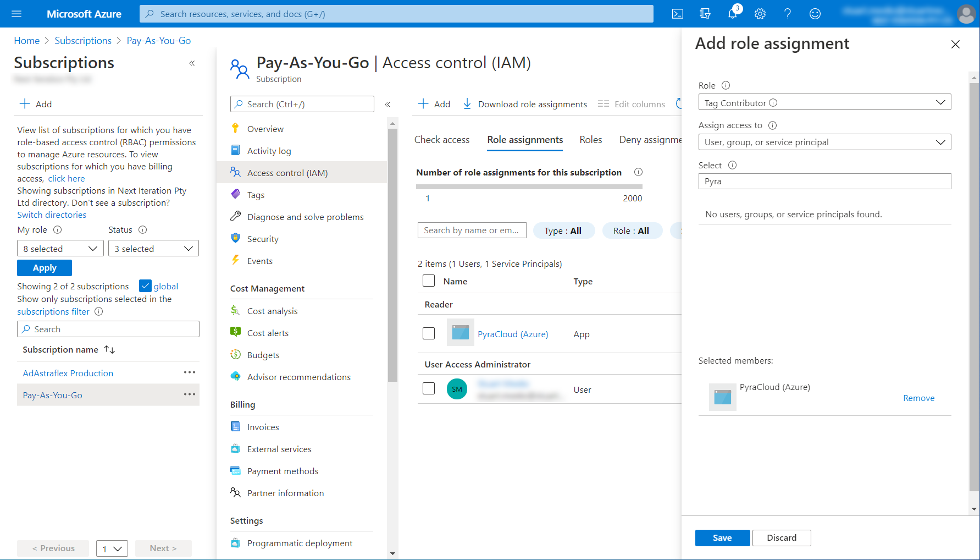Expand the Tag Contributor role dropdown
Screen dimensions: 980x560
824,102
